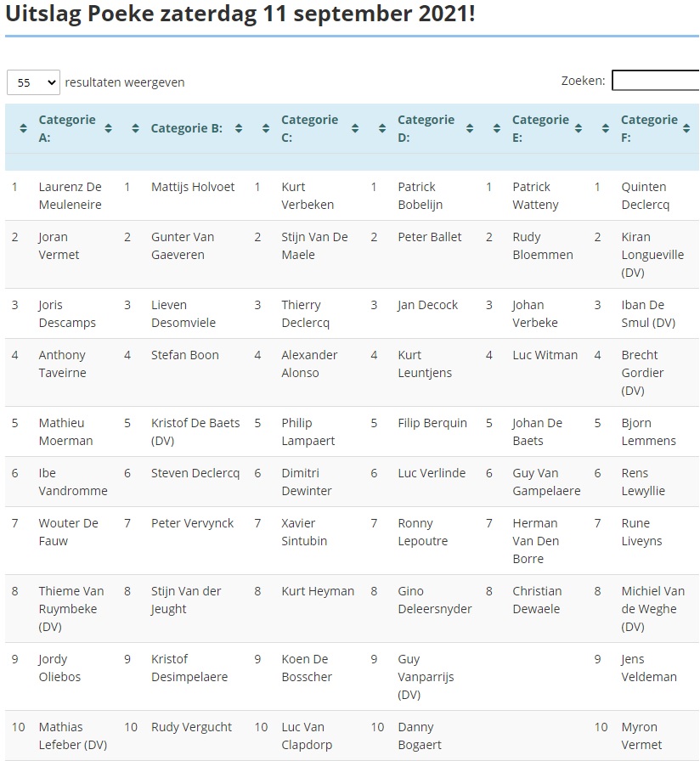Sort by the Categorie C column label

coord(310,128)
